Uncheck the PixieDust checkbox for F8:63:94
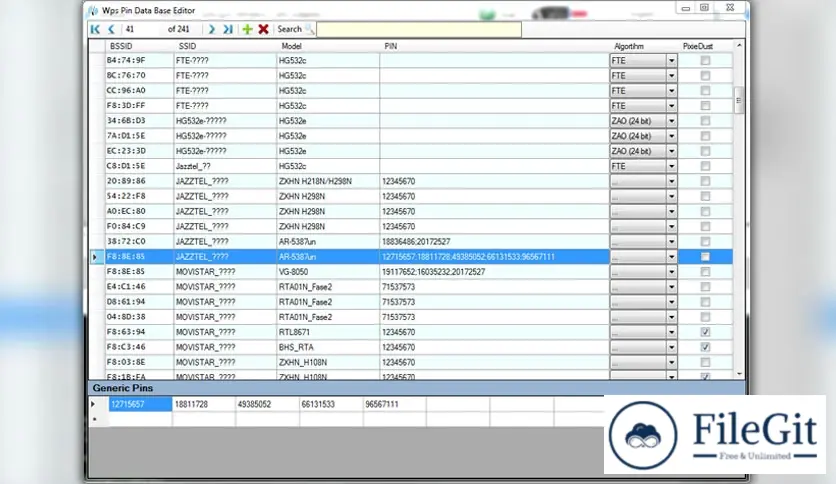 (x=705, y=332)
